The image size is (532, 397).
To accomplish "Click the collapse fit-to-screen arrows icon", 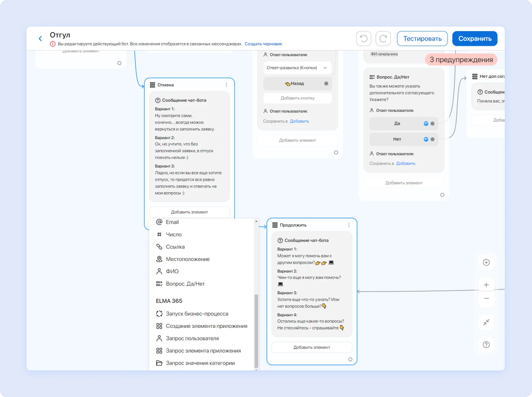I will [486, 322].
